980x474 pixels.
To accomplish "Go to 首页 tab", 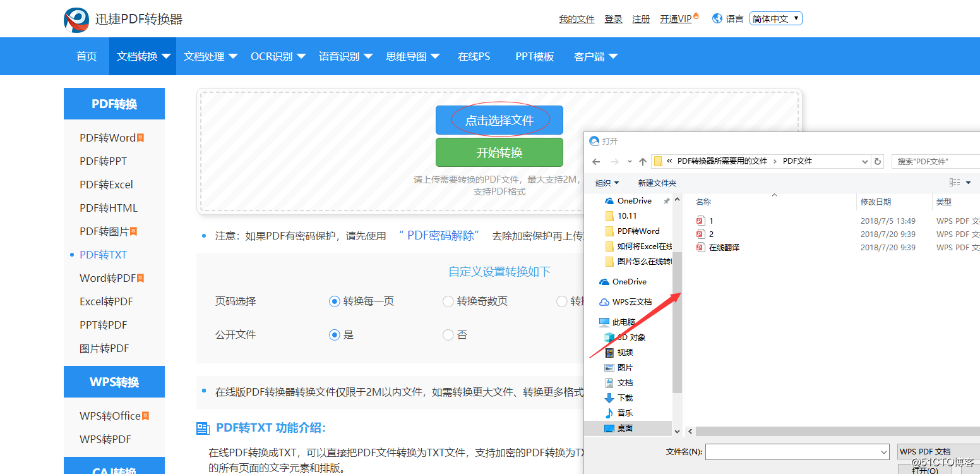I will [x=87, y=56].
